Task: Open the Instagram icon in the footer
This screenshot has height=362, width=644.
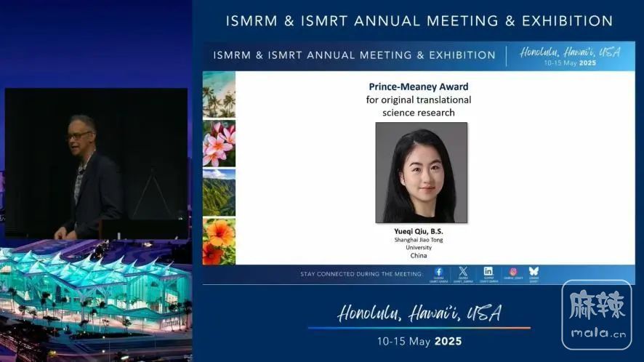Action: (x=513, y=272)
